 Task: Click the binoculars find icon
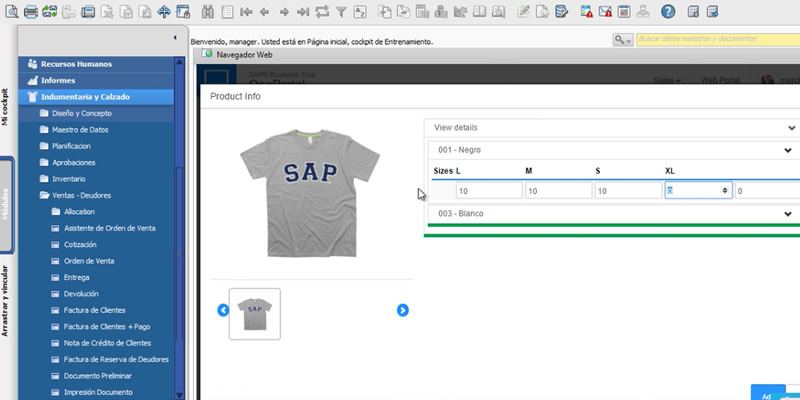tap(208, 12)
